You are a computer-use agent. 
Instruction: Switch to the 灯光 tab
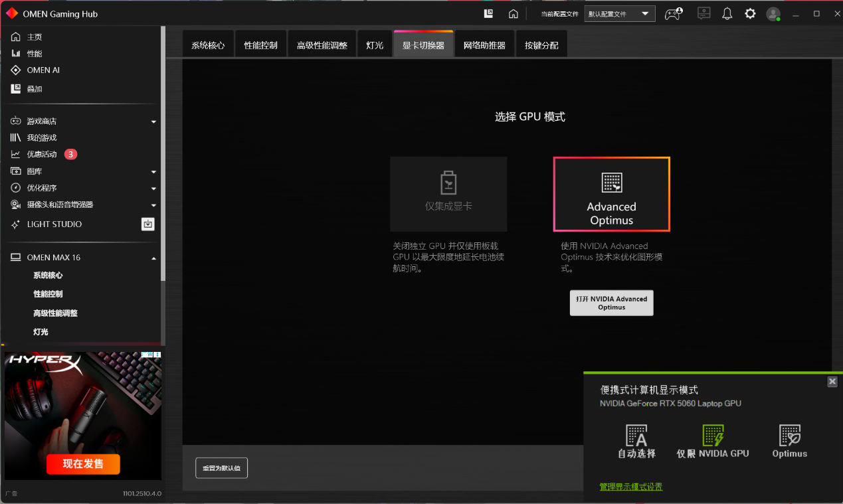(375, 44)
